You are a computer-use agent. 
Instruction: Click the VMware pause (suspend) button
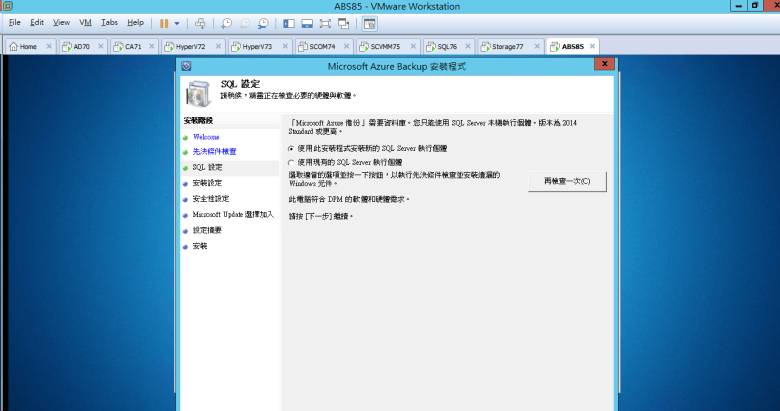(164, 22)
